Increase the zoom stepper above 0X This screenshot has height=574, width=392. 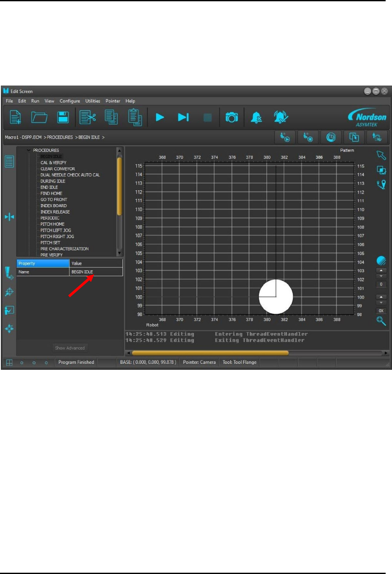tap(381, 297)
